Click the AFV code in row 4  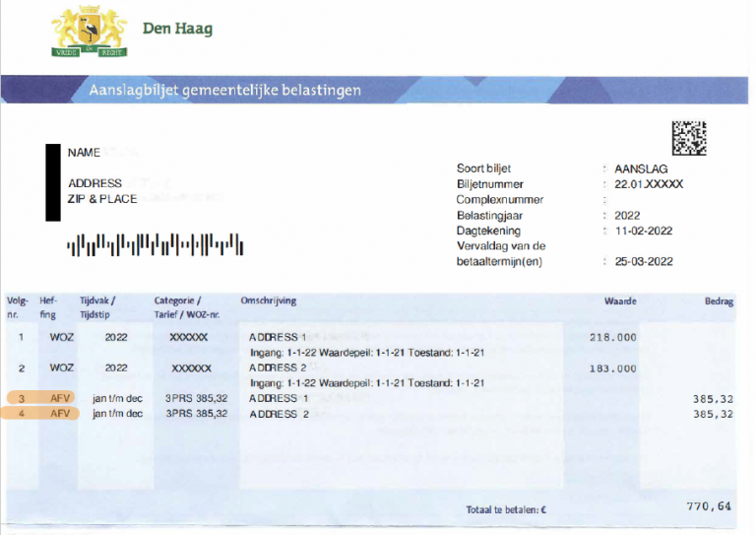coord(60,414)
